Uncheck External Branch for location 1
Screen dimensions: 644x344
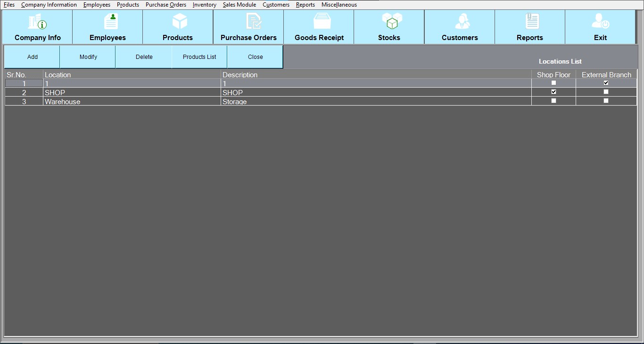[606, 83]
